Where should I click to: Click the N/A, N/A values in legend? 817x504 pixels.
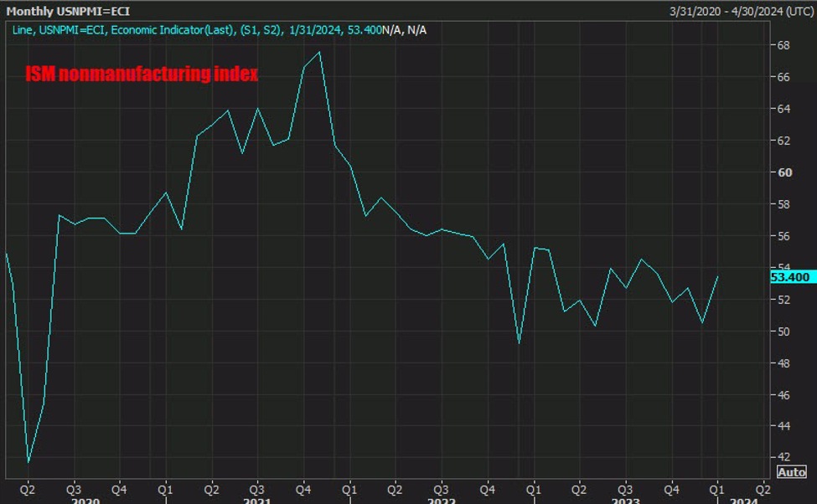pyautogui.click(x=405, y=30)
